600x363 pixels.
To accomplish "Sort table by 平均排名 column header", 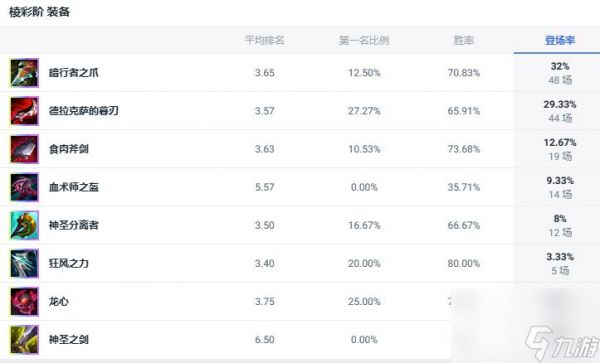I will pos(265,40).
